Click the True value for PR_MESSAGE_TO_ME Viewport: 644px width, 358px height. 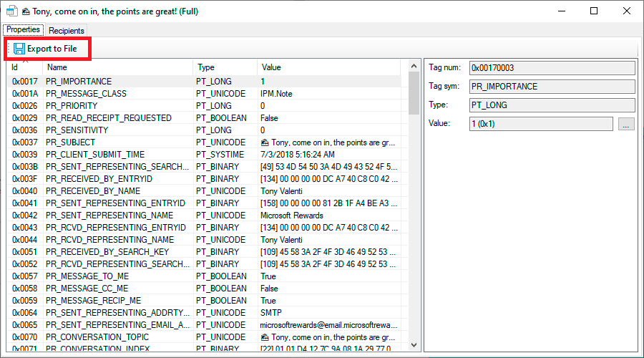(268, 276)
